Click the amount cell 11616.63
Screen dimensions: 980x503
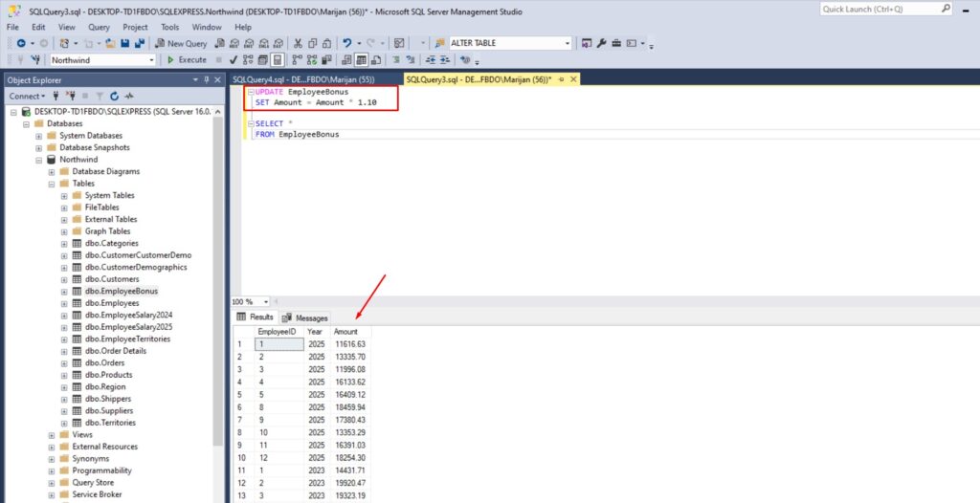(350, 343)
